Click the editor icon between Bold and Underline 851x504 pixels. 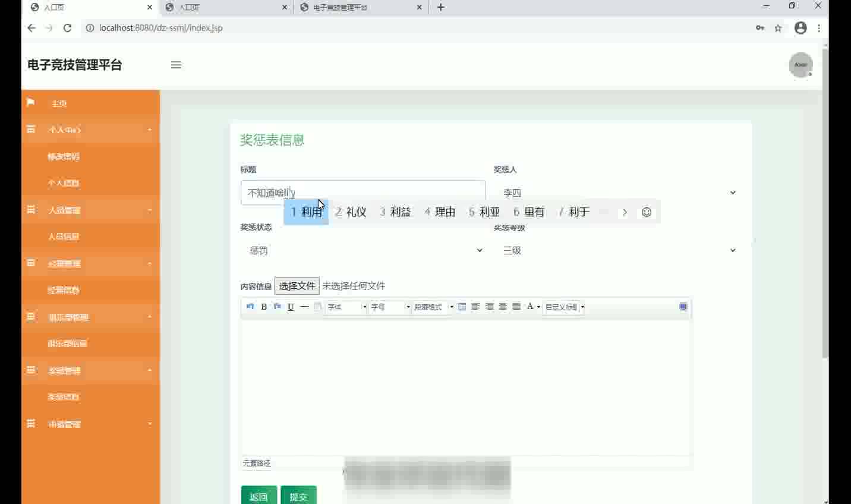[277, 307]
